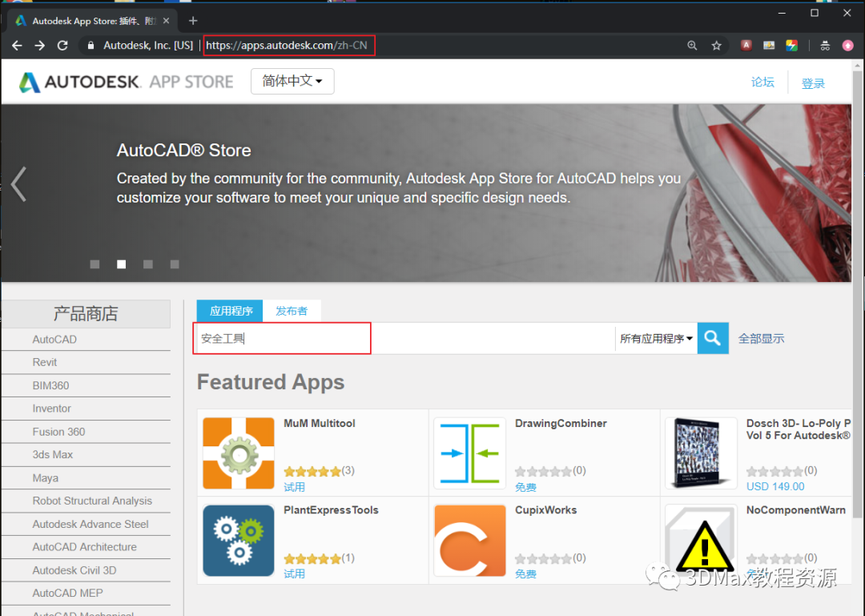This screenshot has height=616, width=865.
Task: Open the colorful checkmark extension icon
Action: (791, 46)
